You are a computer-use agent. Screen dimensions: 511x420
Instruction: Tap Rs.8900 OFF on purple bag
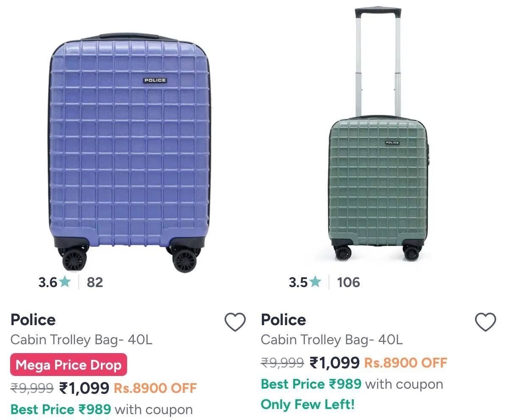[156, 388]
